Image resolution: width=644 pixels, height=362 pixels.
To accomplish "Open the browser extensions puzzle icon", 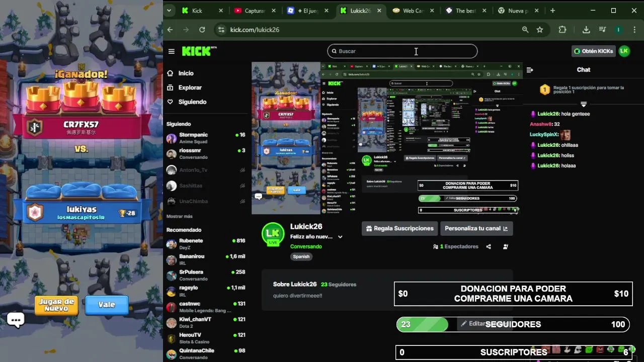I will tap(562, 30).
